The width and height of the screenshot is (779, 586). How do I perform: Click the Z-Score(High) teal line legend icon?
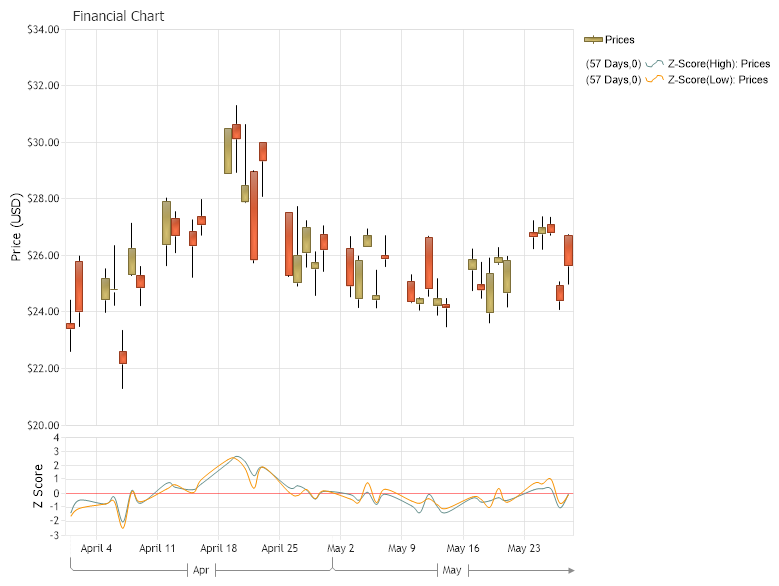pos(656,64)
